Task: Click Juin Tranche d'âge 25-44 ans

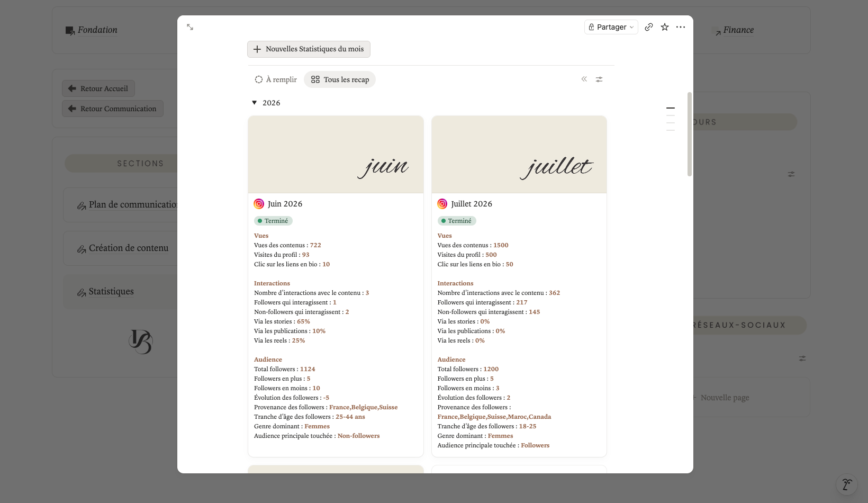Action: [350, 417]
